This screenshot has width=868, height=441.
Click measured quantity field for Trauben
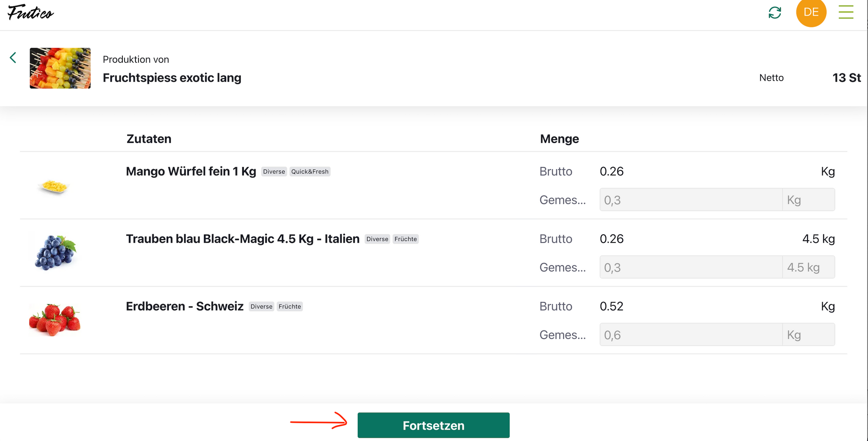(x=690, y=268)
